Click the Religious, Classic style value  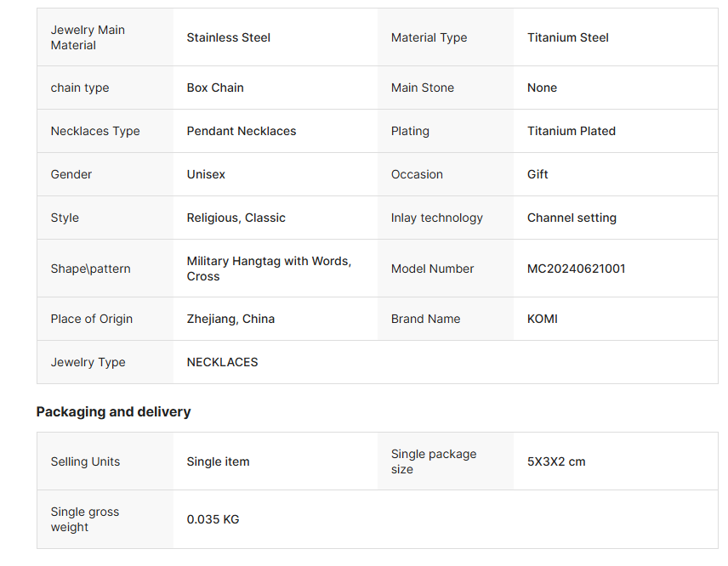(x=236, y=218)
